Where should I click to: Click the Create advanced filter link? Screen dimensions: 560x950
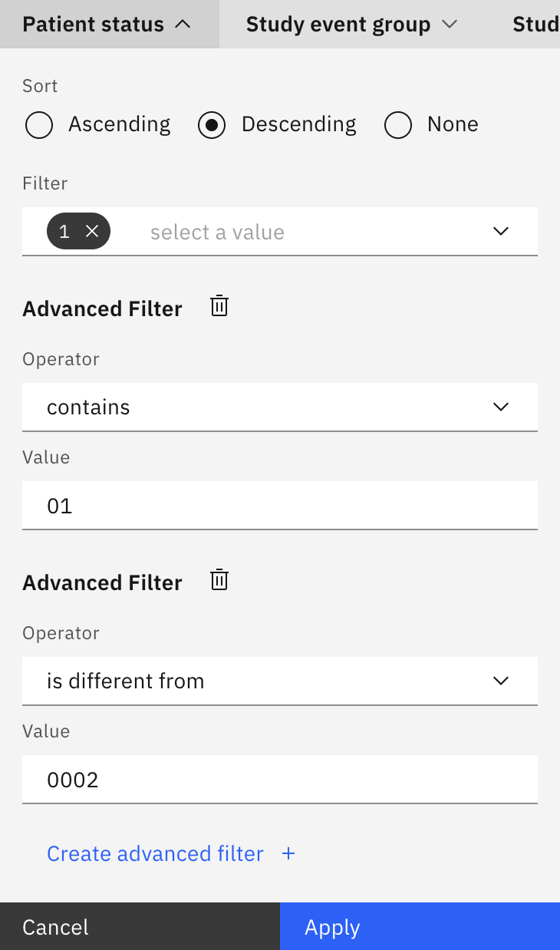click(155, 853)
